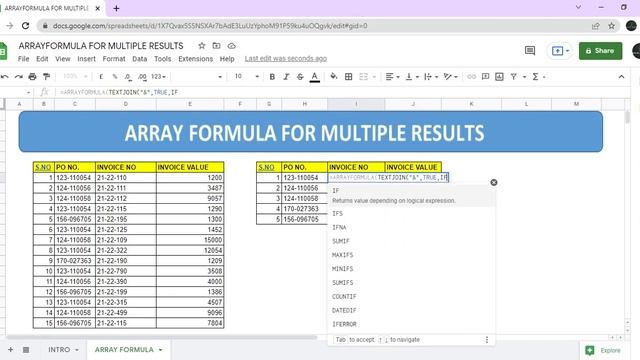
Task: Collapse the toolbar with the up chevron
Action: point(621,77)
